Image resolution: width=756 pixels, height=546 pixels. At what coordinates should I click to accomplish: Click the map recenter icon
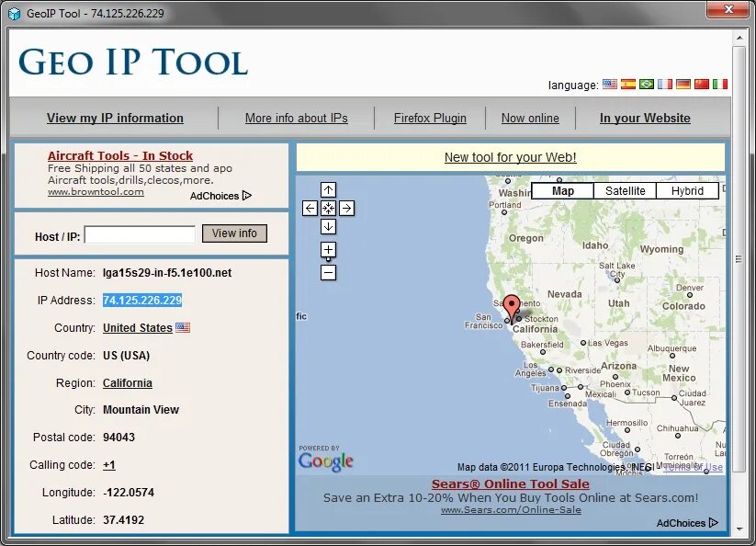(328, 209)
